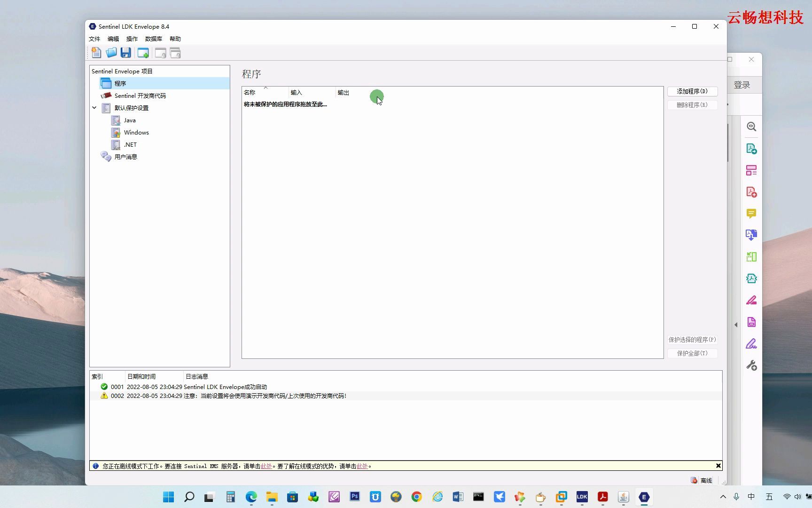Open Adobe Acrobat from the taskbar
This screenshot has width=812, height=508.
[x=602, y=497]
